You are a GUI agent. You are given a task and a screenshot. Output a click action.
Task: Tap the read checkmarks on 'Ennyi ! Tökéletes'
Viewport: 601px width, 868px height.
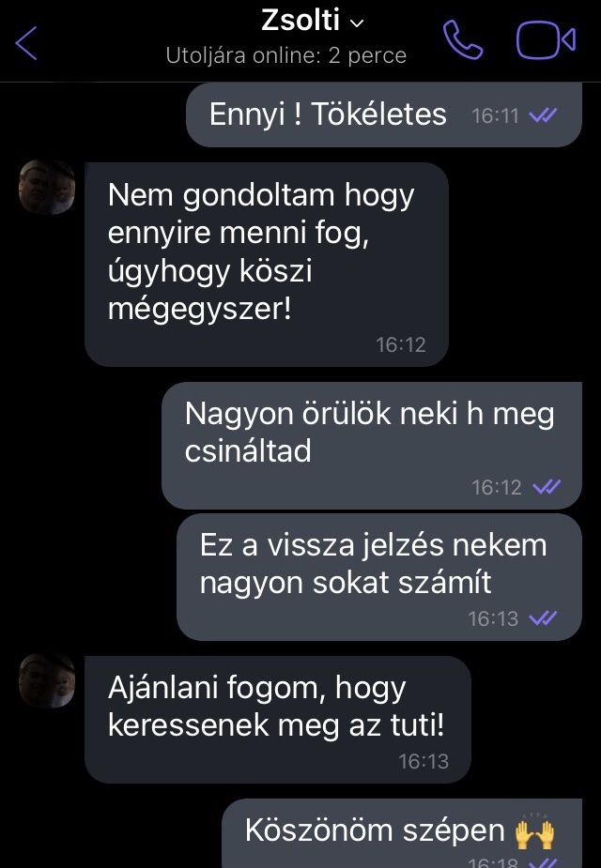click(x=544, y=115)
